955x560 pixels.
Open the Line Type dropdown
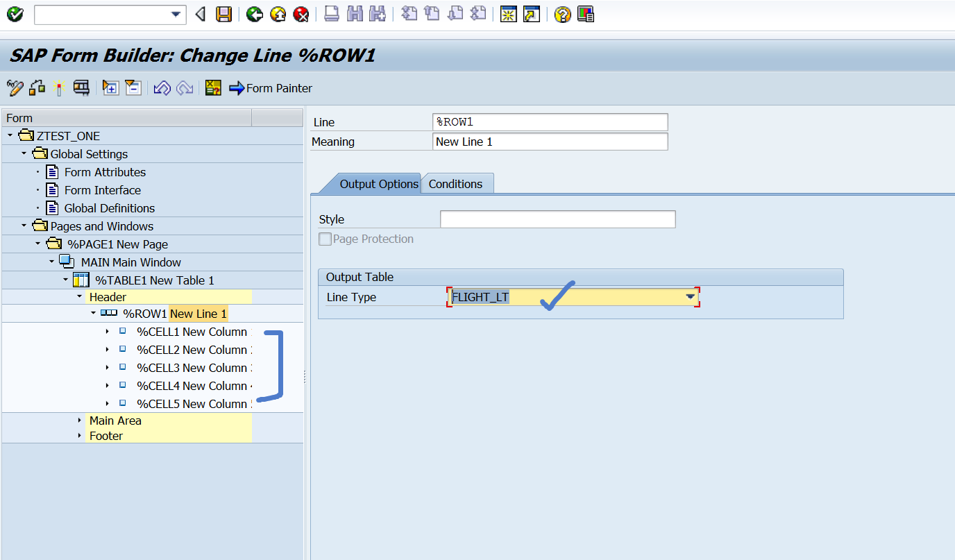[690, 296]
